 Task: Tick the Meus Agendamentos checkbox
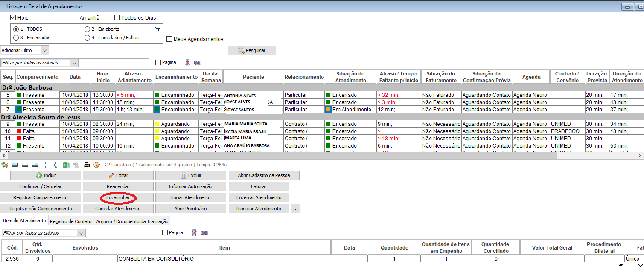tap(169, 39)
